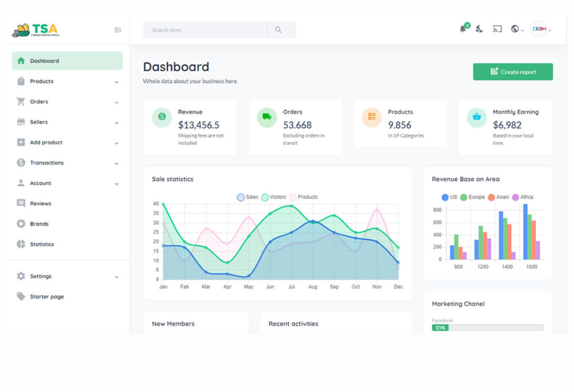
Task: Click the Monthly Earning basket icon
Action: 476,117
